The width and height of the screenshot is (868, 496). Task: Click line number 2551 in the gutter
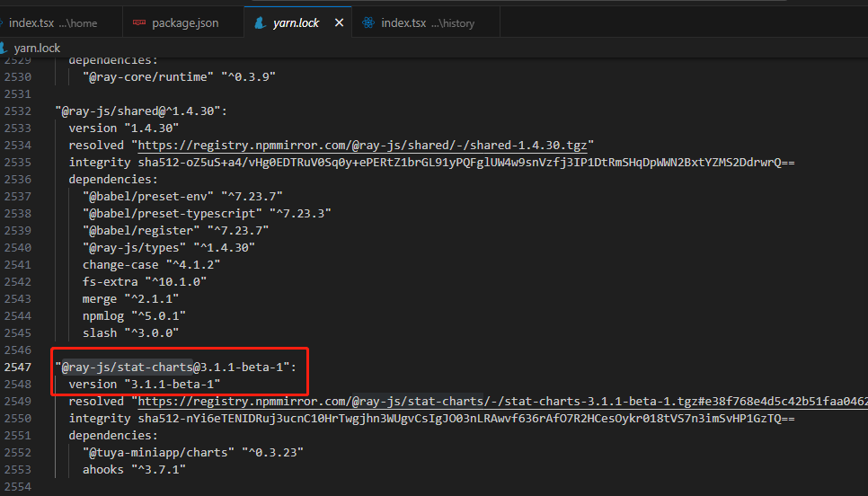click(x=18, y=436)
